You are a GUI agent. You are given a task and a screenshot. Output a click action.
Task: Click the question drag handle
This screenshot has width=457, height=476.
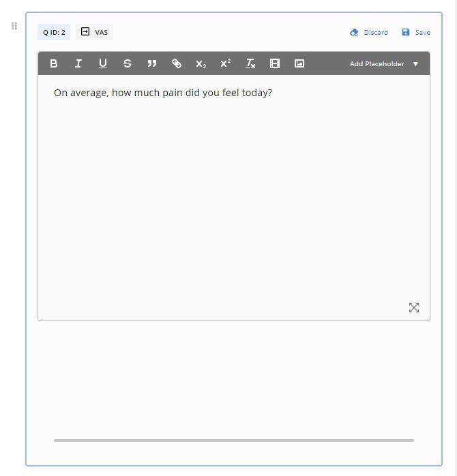(14, 26)
